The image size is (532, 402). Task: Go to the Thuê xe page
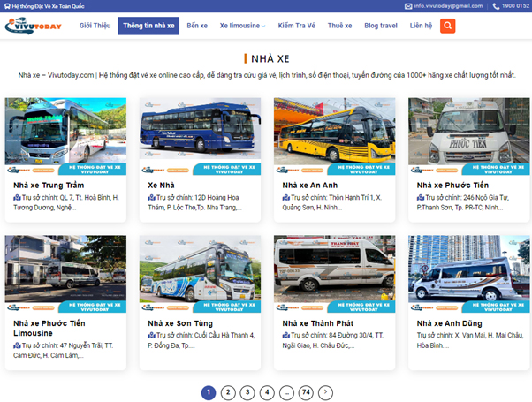click(339, 26)
